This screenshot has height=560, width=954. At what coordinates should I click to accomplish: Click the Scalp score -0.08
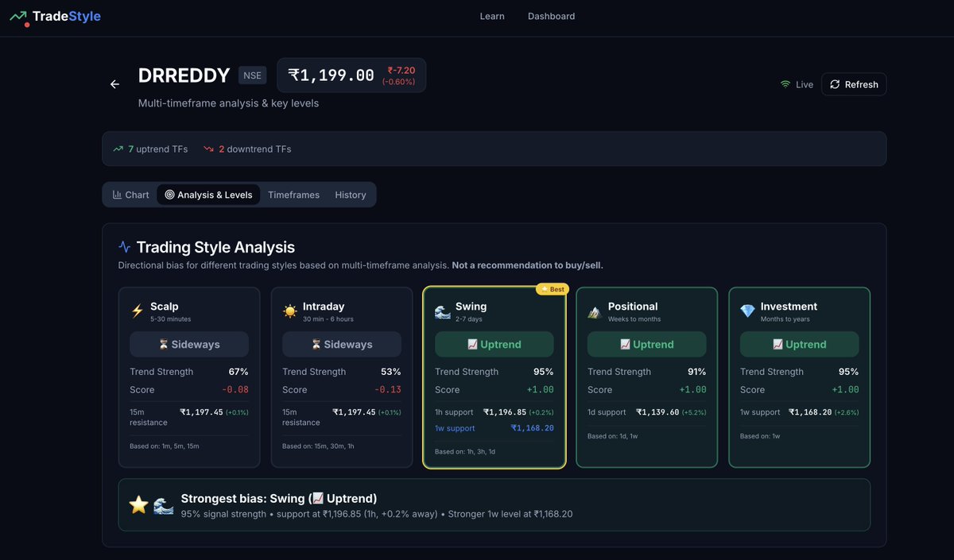[x=234, y=390]
